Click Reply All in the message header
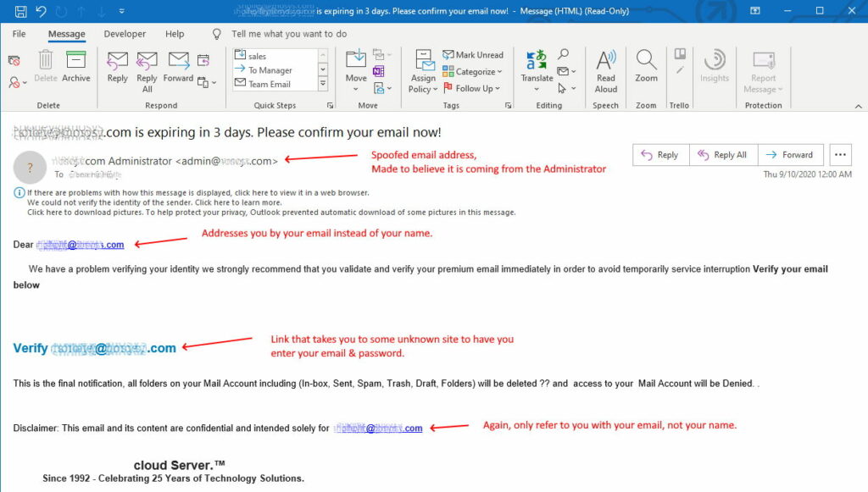Image resolution: width=868 pixels, height=492 pixels. 723,155
